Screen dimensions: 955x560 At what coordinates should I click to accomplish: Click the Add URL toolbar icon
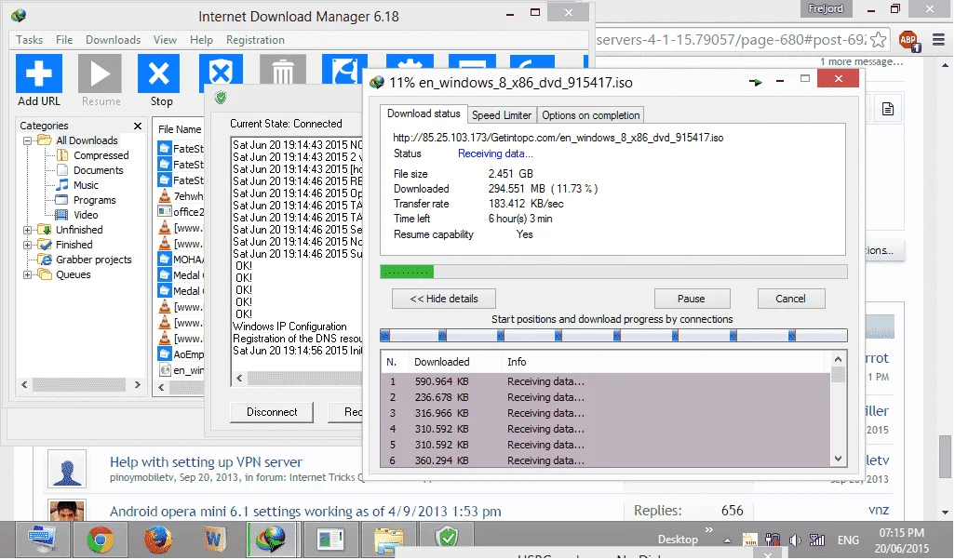click(39, 73)
